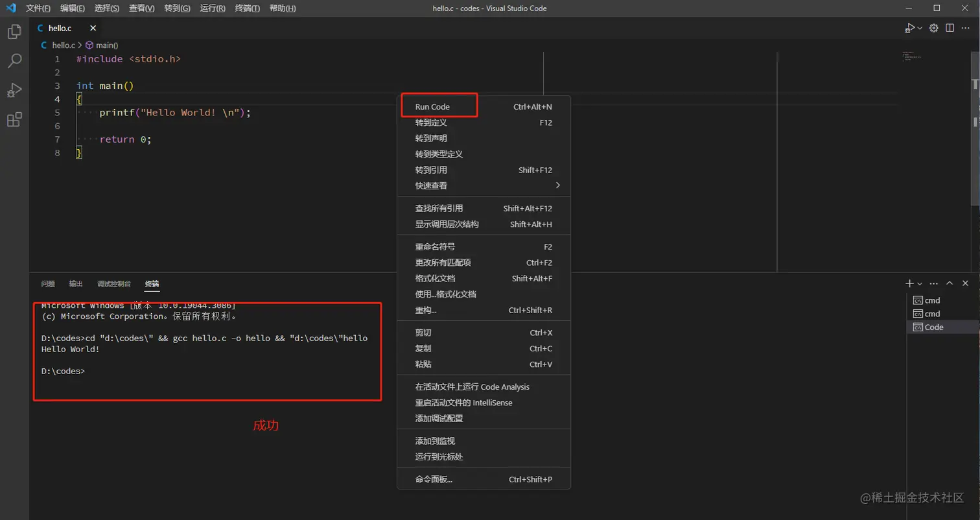
Task: Click the printf line of code
Action: 175,112
